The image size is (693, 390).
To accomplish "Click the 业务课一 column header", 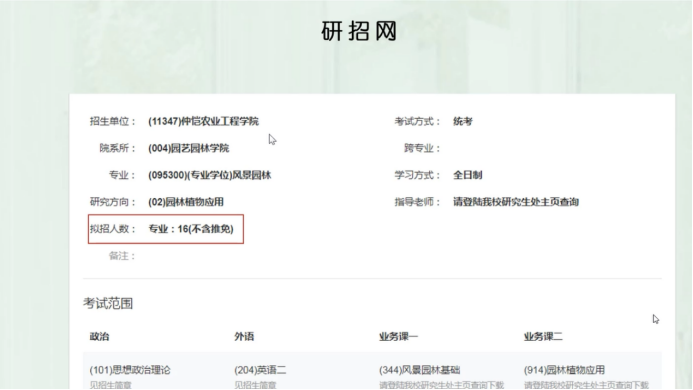I will pos(398,336).
